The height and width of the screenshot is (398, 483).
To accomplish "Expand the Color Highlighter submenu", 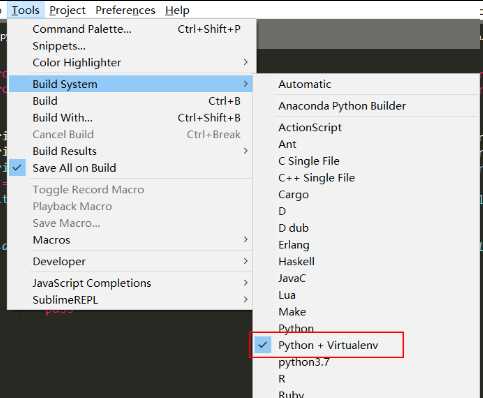I will (x=130, y=62).
